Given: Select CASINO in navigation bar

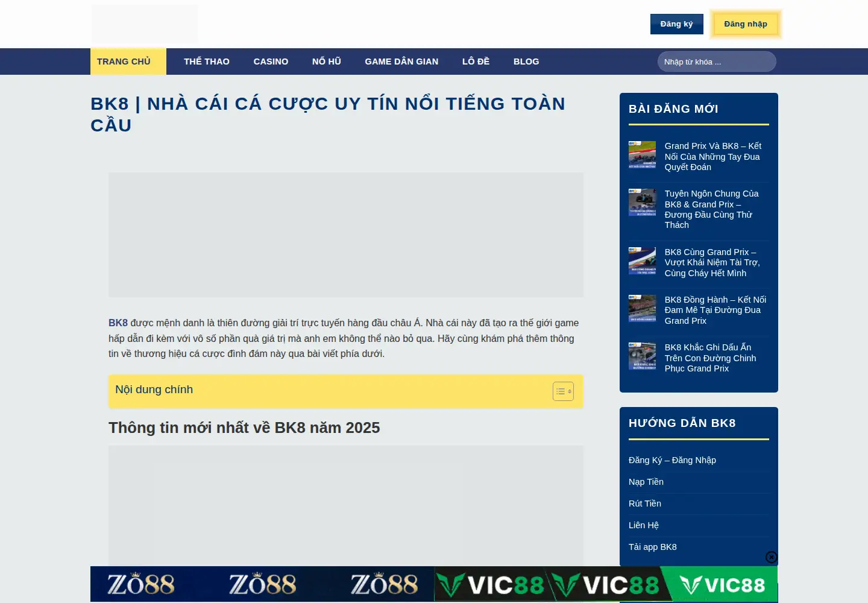Looking at the screenshot, I should (x=271, y=62).
